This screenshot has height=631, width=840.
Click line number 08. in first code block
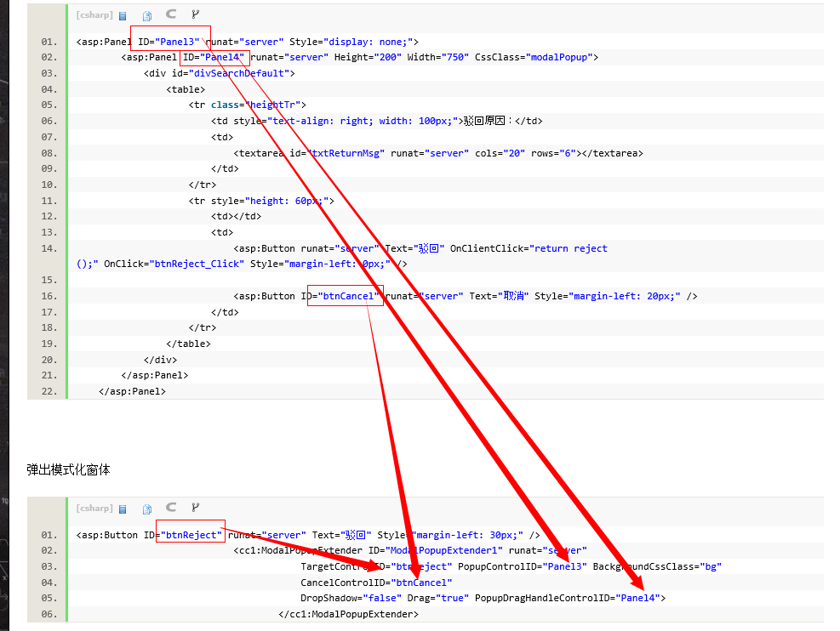(49, 153)
